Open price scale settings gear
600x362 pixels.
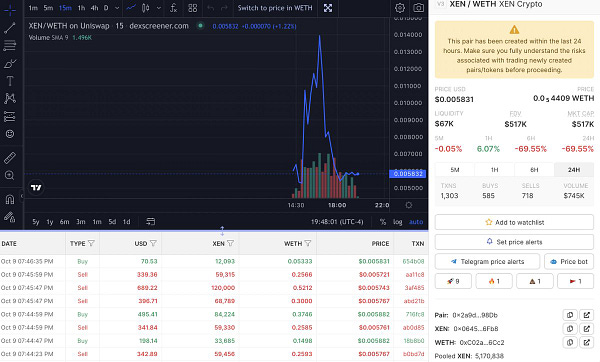409,205
